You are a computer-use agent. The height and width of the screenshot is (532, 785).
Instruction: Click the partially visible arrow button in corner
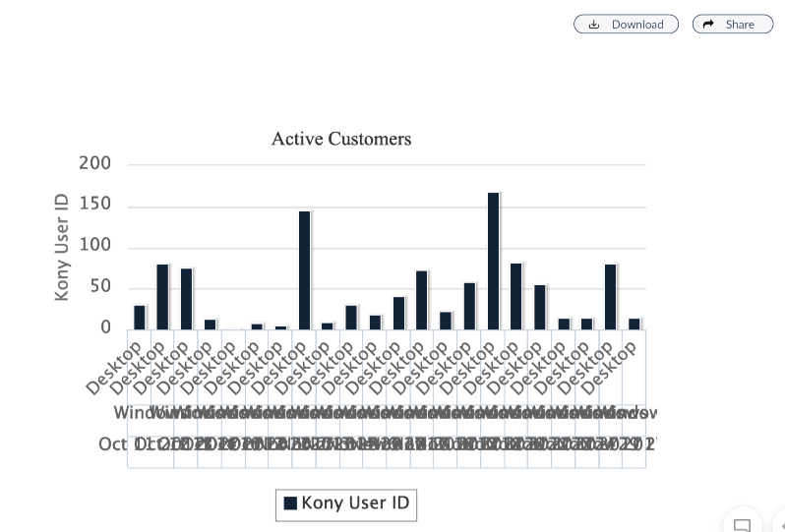coord(781,525)
